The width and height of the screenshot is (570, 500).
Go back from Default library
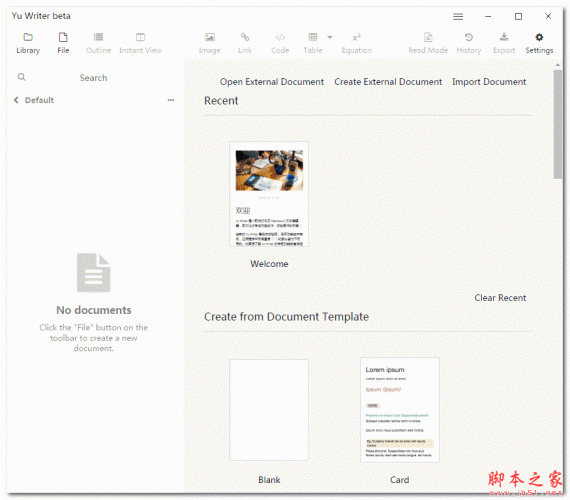tap(16, 100)
